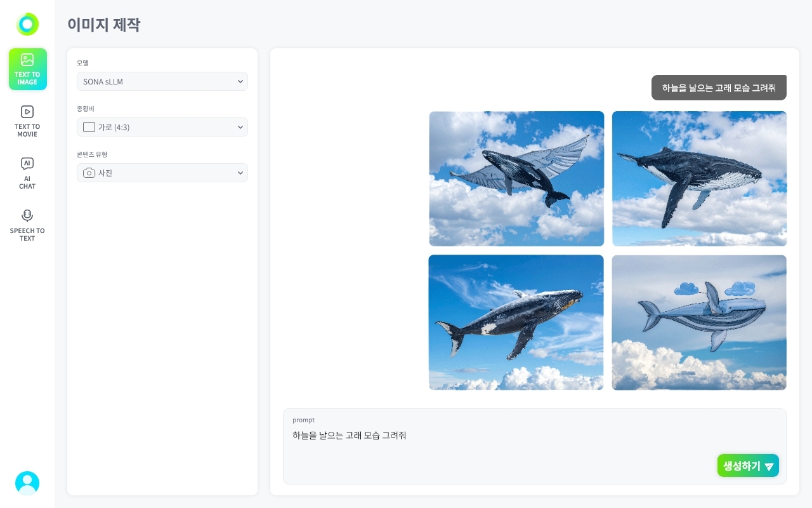Expand the SONA sLLM model dropdown
812x508 pixels.
coord(162,81)
